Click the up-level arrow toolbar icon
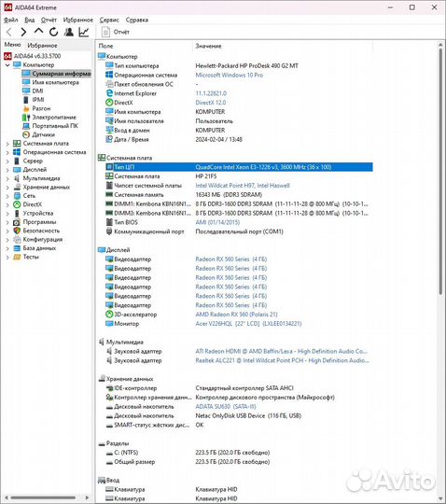The width and height of the screenshot is (446, 504). pos(38,32)
